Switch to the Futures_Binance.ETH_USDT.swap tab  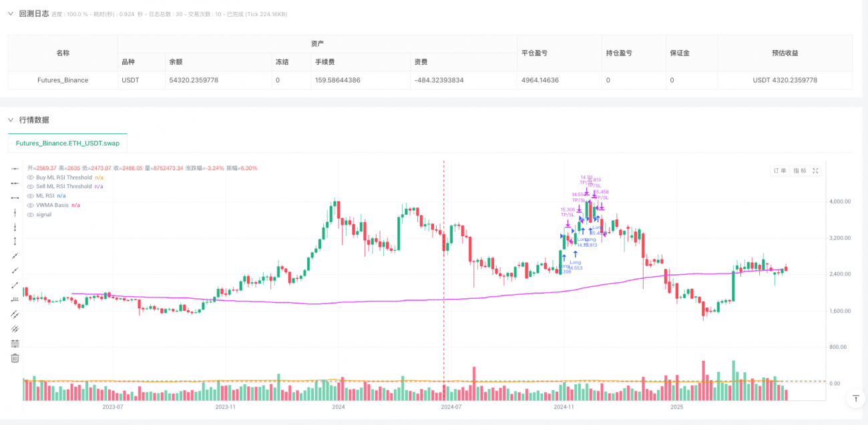pyautogui.click(x=67, y=143)
